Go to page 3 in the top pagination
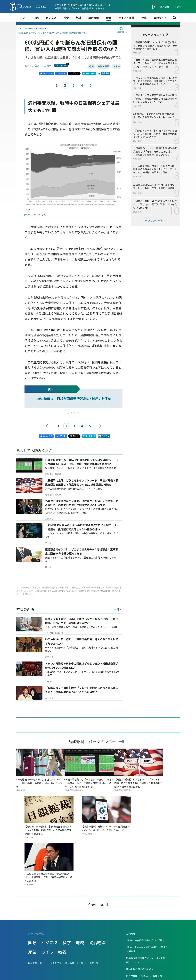Viewport: 196px width, 980px height. pyautogui.click(x=73, y=85)
